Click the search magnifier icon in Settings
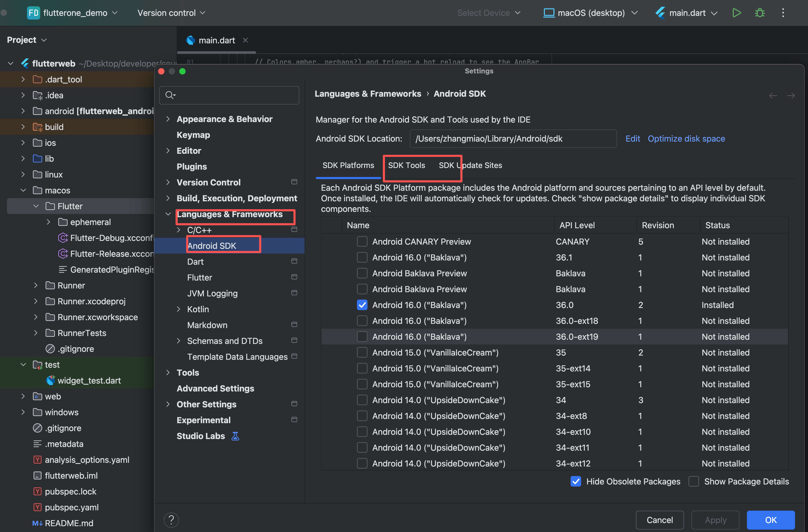Viewport: 808px width, 532px height. click(170, 95)
